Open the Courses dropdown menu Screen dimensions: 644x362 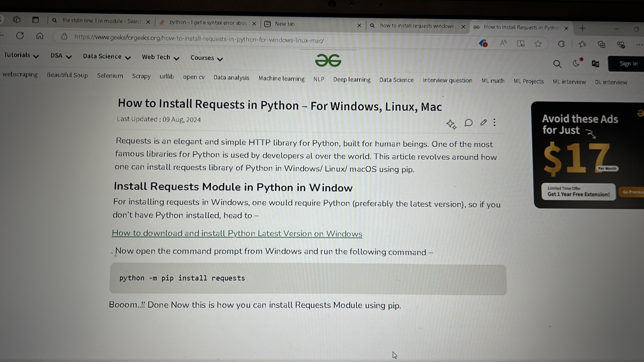pyautogui.click(x=206, y=58)
